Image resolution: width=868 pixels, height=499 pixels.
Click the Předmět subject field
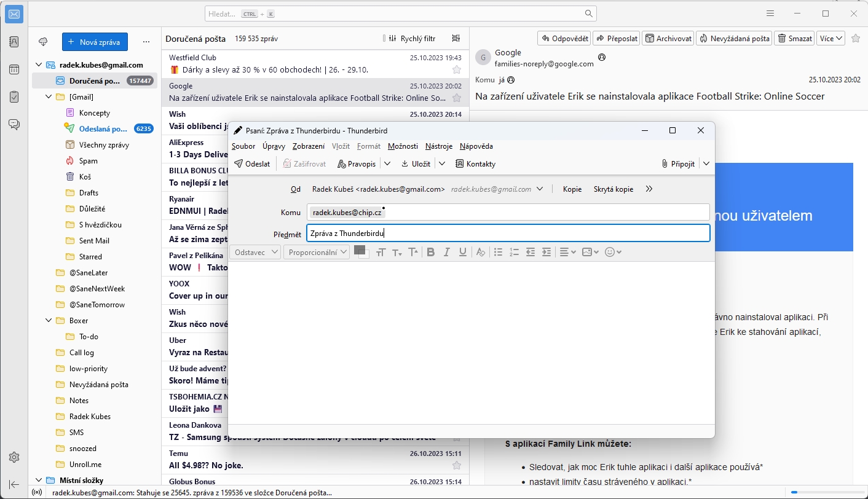508,233
